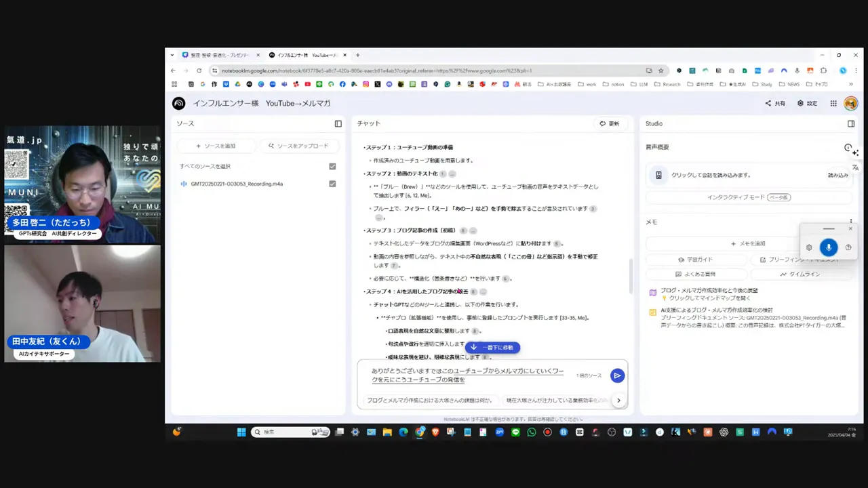
Task: Switch to the first browser tab
Action: pos(217,55)
